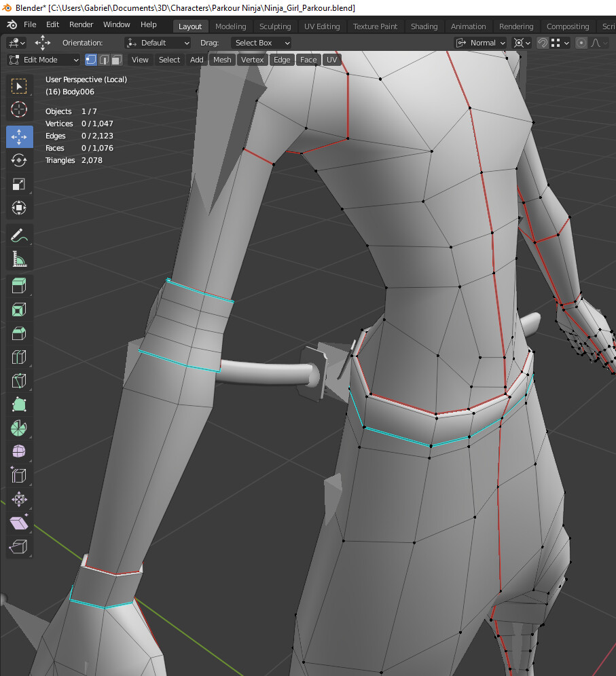Switch to the Shading workspace tab
616x676 pixels.
click(424, 26)
